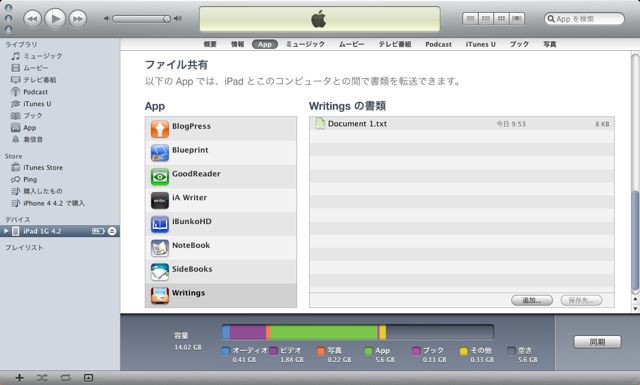This screenshot has height=385, width=640.
Task: Open Ping in the sidebar
Action: pos(60,179)
